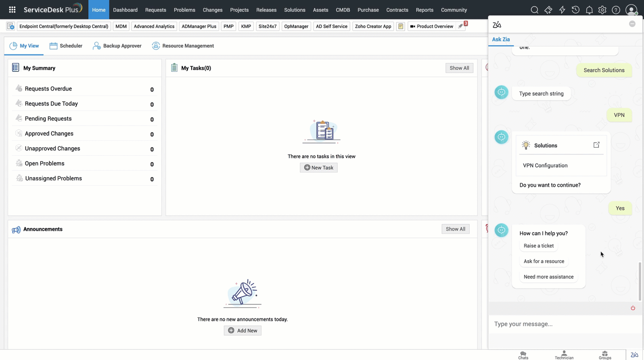The image size is (644, 360).
Task: Click the Type your message input
Action: coord(565,324)
